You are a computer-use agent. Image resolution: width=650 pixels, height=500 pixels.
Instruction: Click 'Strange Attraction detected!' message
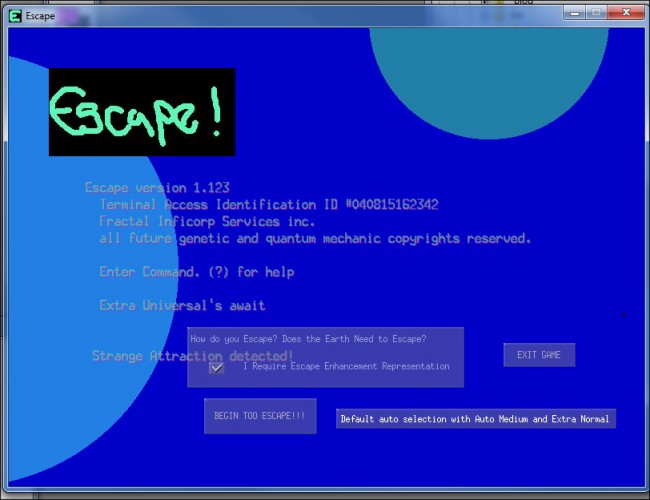(x=193, y=356)
